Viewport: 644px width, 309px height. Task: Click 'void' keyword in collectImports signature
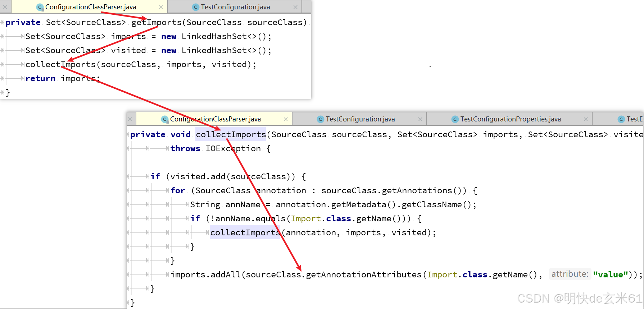(x=181, y=134)
